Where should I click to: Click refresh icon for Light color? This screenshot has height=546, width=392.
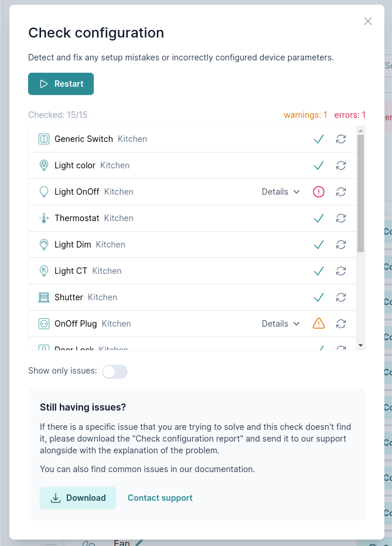pyautogui.click(x=341, y=165)
